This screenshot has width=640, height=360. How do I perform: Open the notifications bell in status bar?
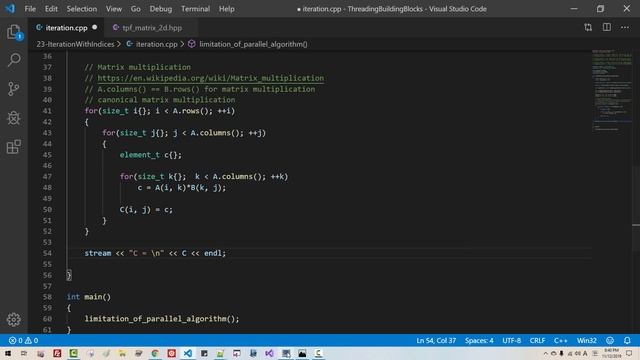click(627, 340)
